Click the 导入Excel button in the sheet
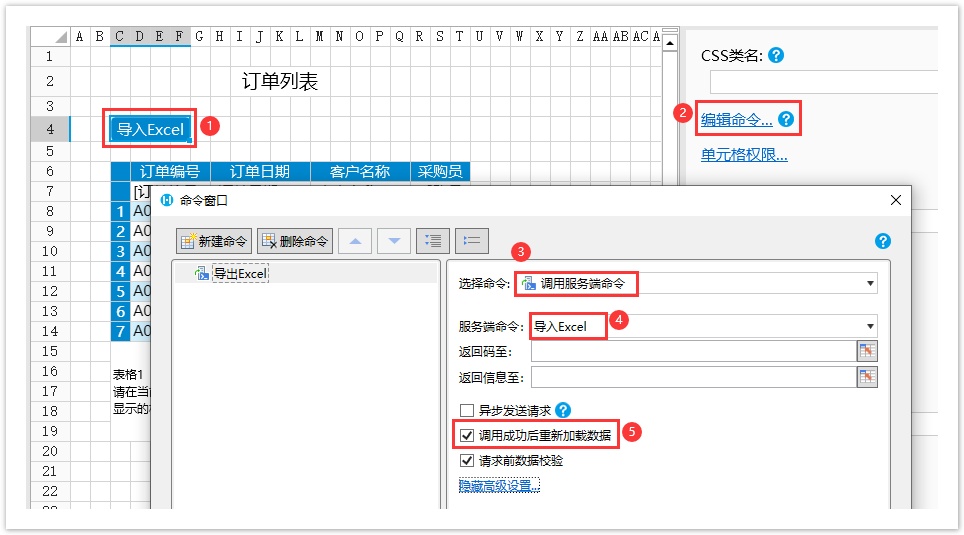The height and width of the screenshot is (535, 964). [x=150, y=129]
